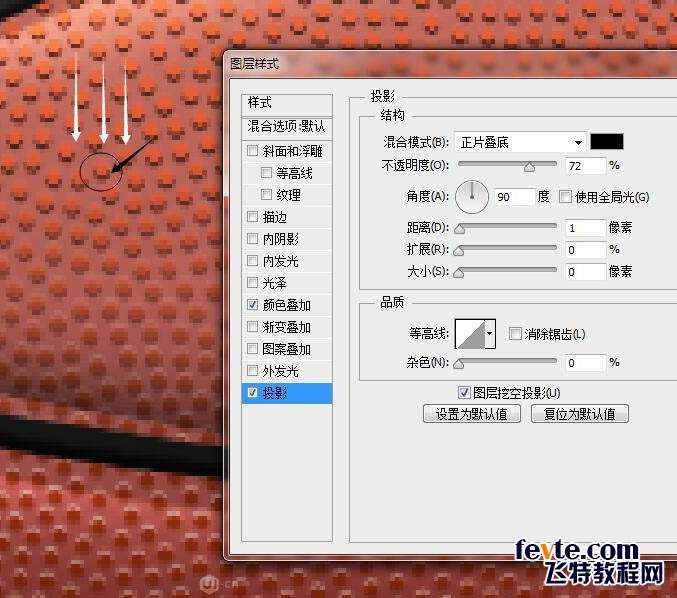Screen dimensions: 677x598
Task: Enable the 斜面和浮雕 checkbox
Action: (252, 151)
